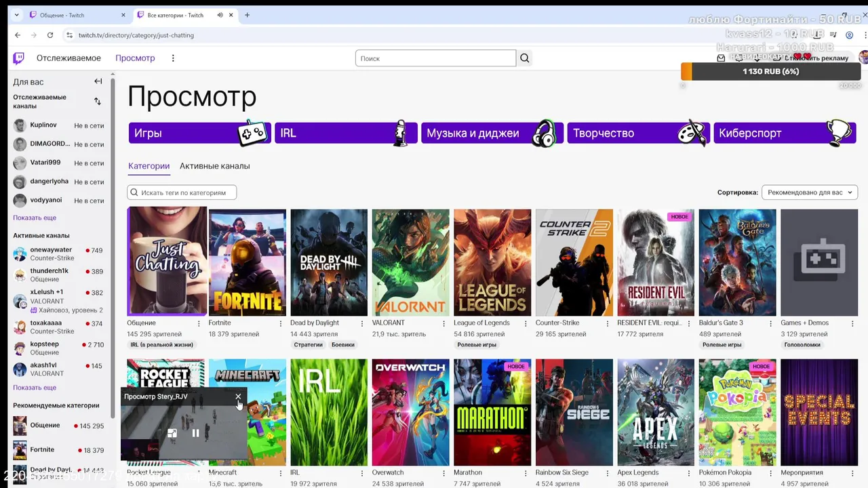Open options for Dead by Daylight
Screen dimensions: 868x488
pos(362,324)
